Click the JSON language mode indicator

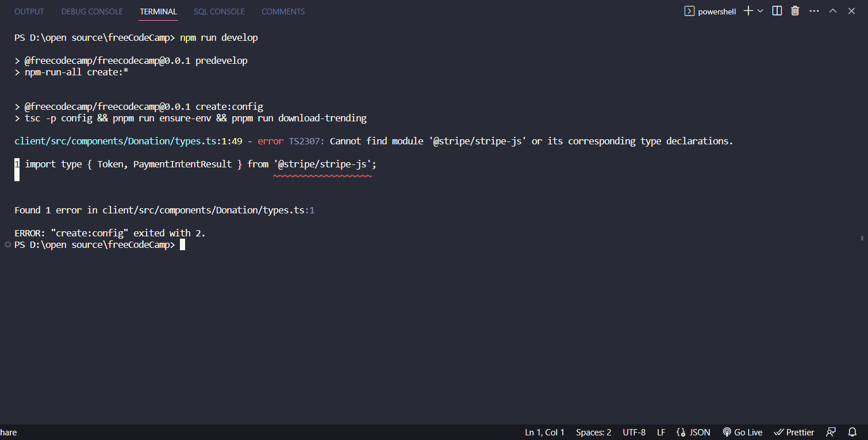point(693,432)
